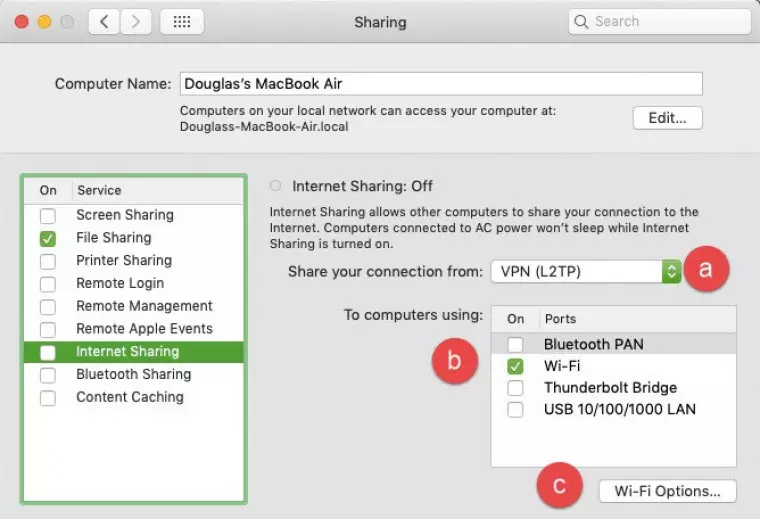The height and width of the screenshot is (519, 760).
Task: Select Remote Login in service list
Action: (x=120, y=284)
